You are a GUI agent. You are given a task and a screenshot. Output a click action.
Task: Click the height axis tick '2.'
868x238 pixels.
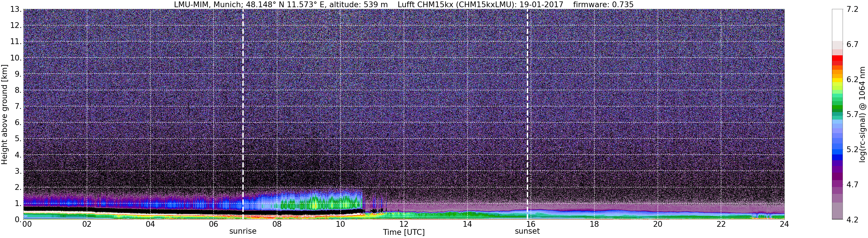tap(18, 187)
